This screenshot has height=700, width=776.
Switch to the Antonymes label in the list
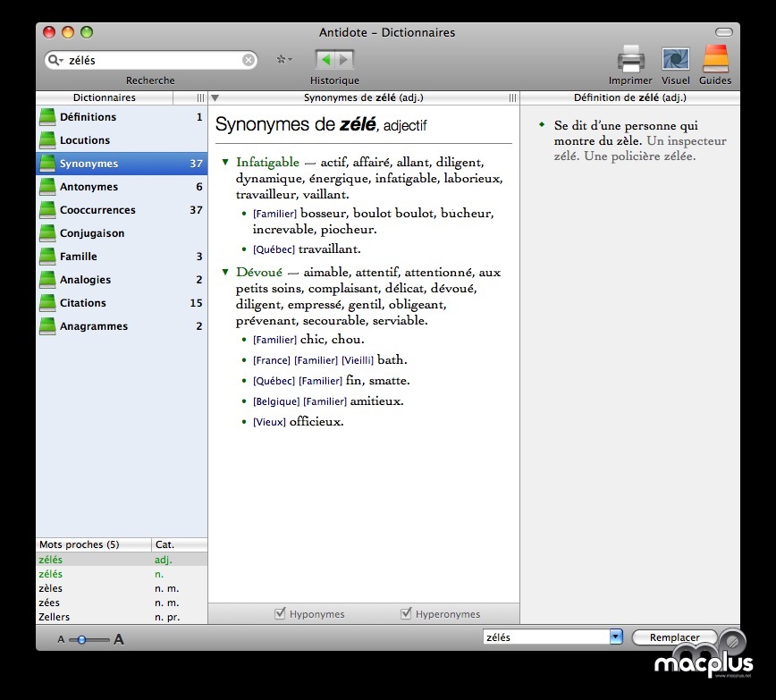click(89, 187)
